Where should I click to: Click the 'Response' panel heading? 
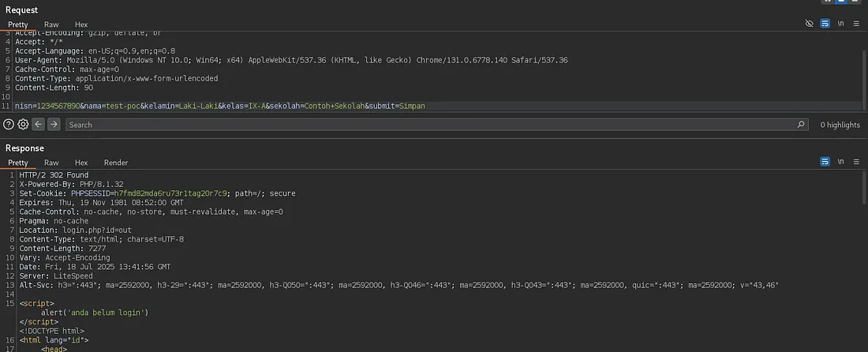pos(24,148)
